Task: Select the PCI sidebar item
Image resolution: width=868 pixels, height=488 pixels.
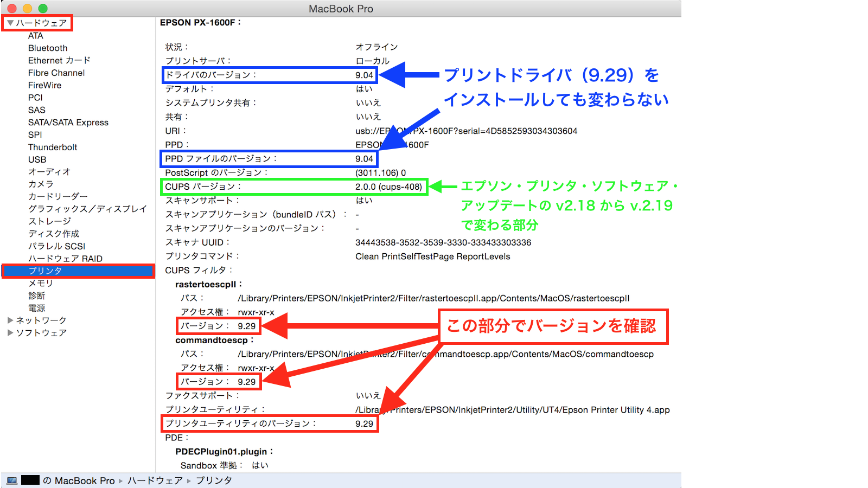Action: pyautogui.click(x=35, y=98)
